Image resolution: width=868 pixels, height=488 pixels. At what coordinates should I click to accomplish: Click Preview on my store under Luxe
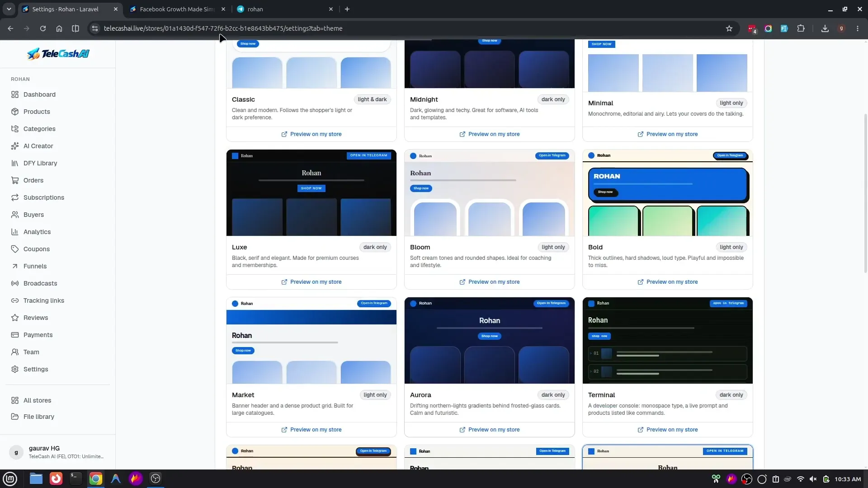click(311, 282)
